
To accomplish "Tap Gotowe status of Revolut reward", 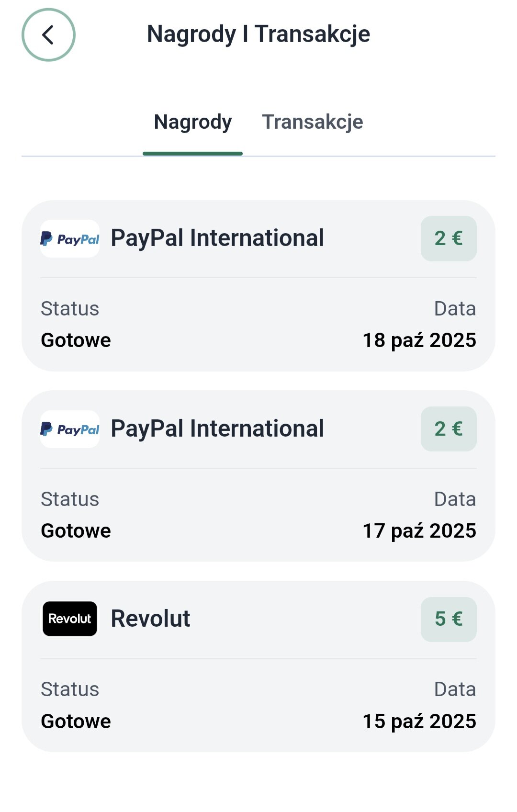I will coord(76,722).
